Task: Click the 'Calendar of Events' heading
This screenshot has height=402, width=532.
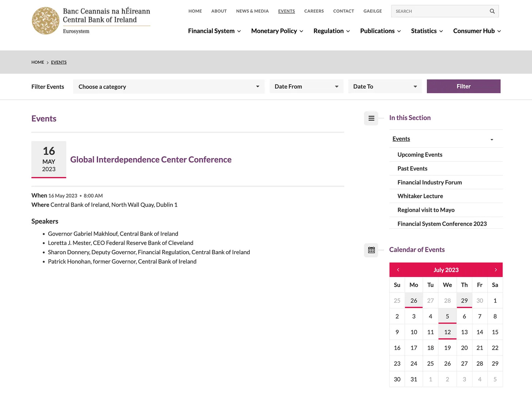Action: click(x=417, y=250)
